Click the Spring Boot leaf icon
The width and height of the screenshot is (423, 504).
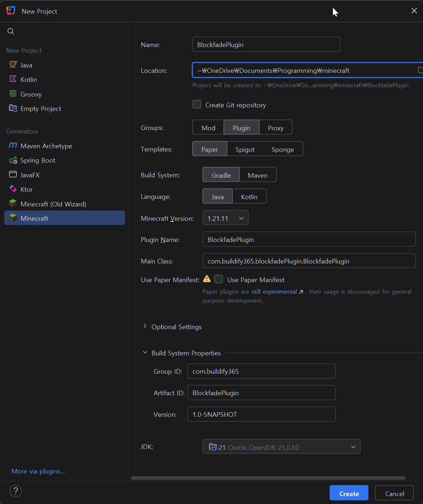pyautogui.click(x=13, y=160)
